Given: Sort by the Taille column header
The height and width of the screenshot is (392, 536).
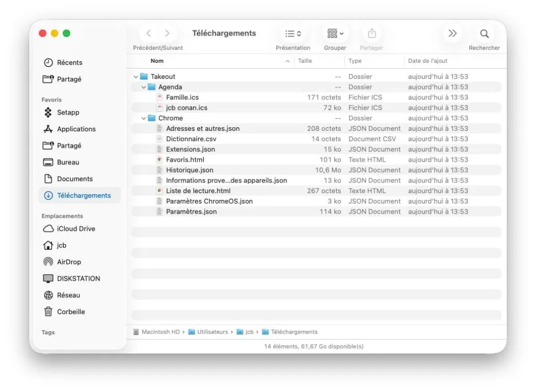Looking at the screenshot, I should click(305, 61).
